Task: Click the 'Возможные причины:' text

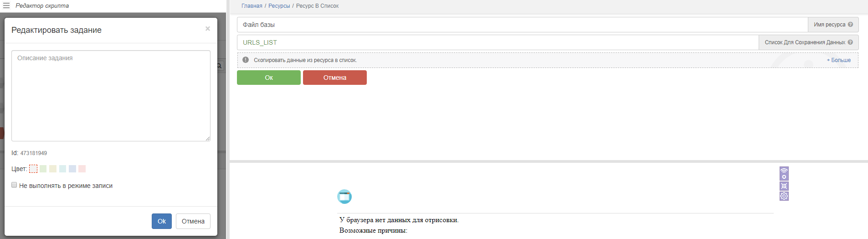Action: tap(373, 230)
